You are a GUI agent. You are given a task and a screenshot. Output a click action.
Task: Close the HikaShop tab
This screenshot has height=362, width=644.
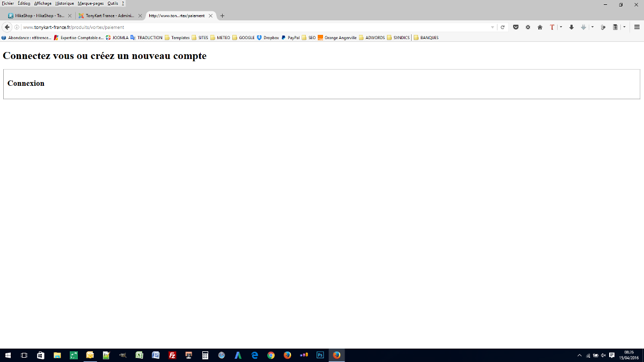click(70, 16)
